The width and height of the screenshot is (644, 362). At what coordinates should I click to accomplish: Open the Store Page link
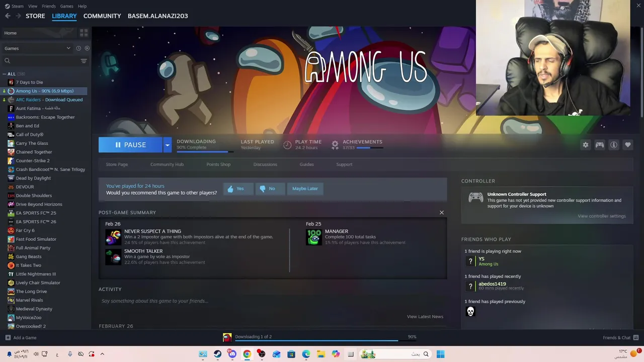[x=117, y=164]
